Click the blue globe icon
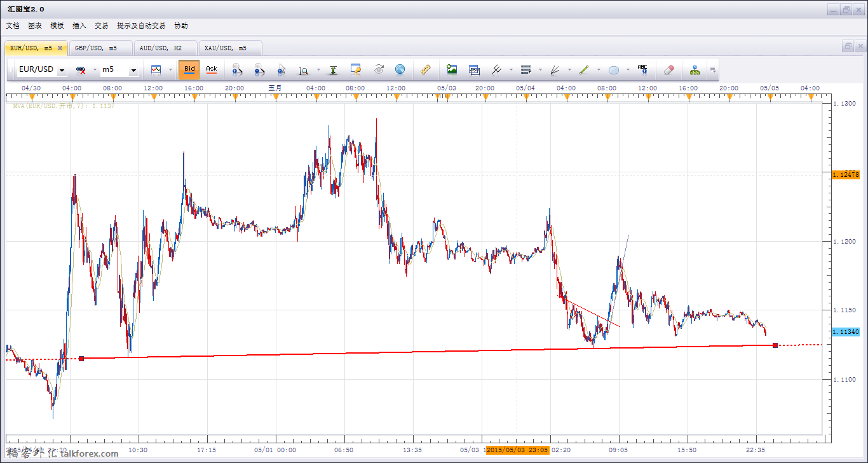Screen dimensions: 868x463 [x=400, y=69]
